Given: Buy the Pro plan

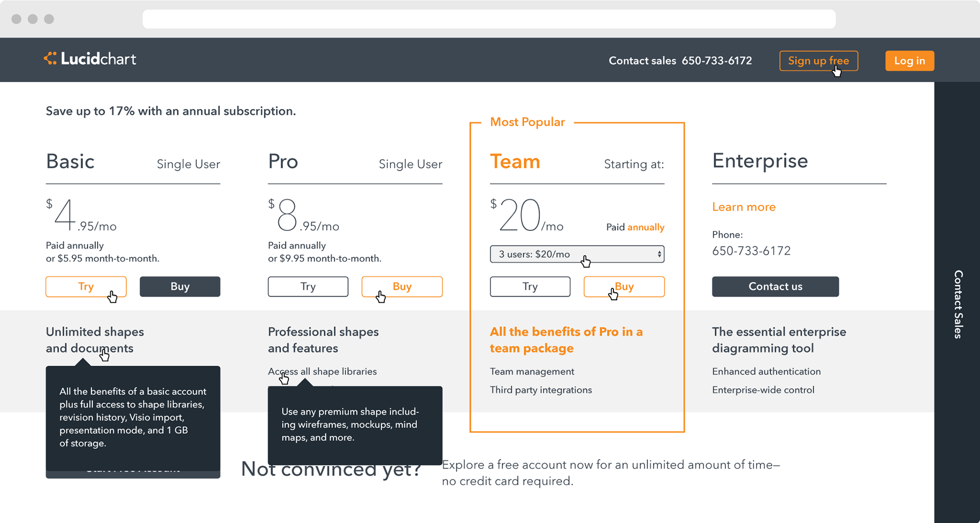Looking at the screenshot, I should [402, 287].
